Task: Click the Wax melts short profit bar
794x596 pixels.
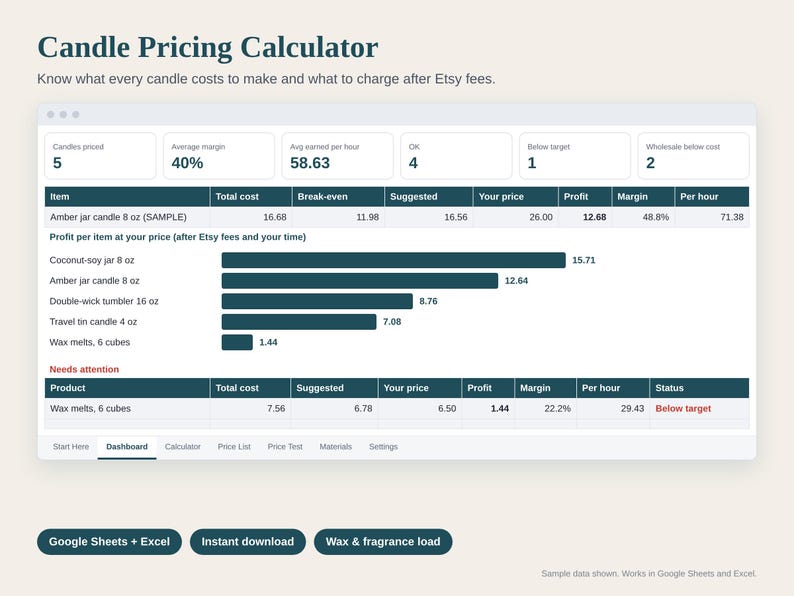Action: pos(237,342)
